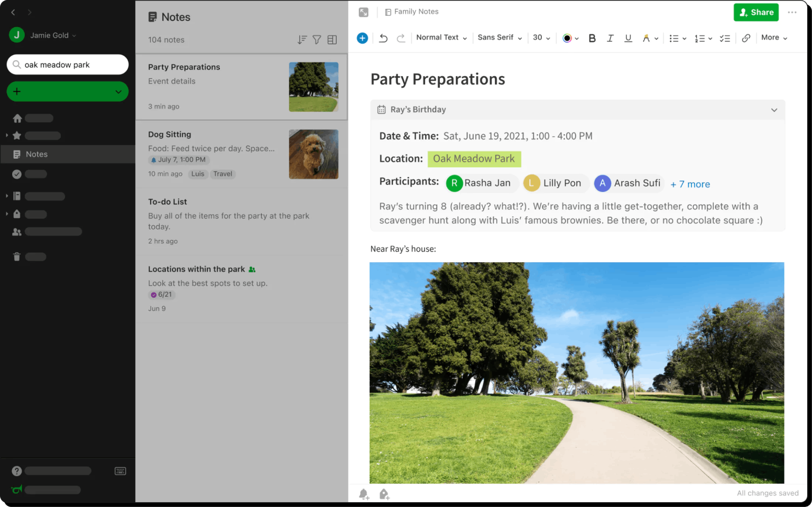Screen dimensions: 812x507
Task: Open the Trash in sidebar
Action: click(17, 257)
